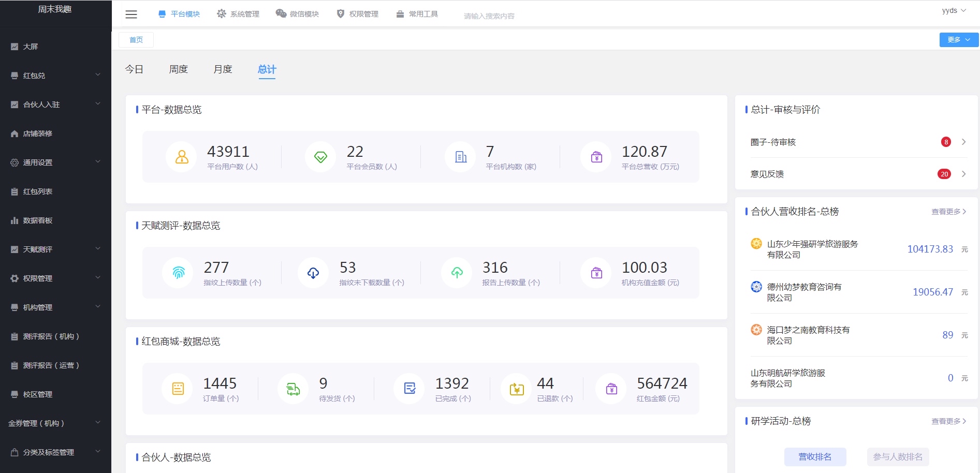The image size is (980, 473).
Task: Click 查看更多 in 合伙人营收排名-总榜
Action: click(948, 212)
